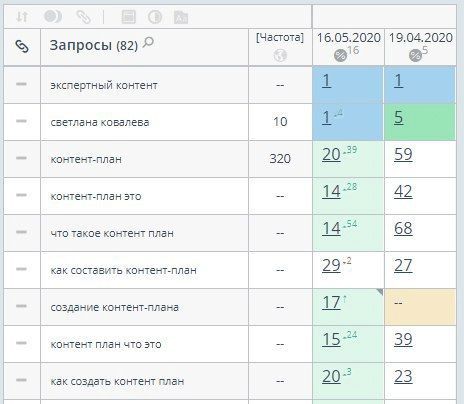This screenshot has width=464, height=404.
Task: Open position 20 for как создать контент план
Action: click(x=331, y=377)
